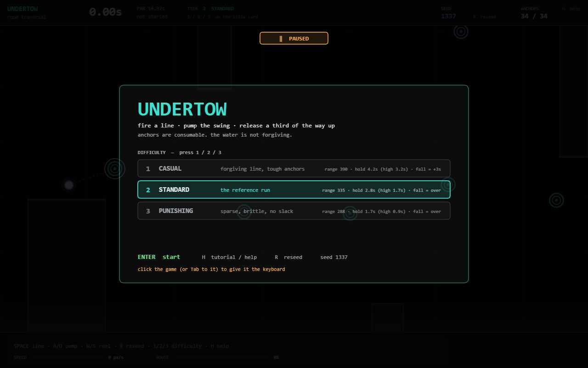The height and width of the screenshot is (368, 588).
Task: Select the CASUAL difficulty row
Action: click(294, 168)
